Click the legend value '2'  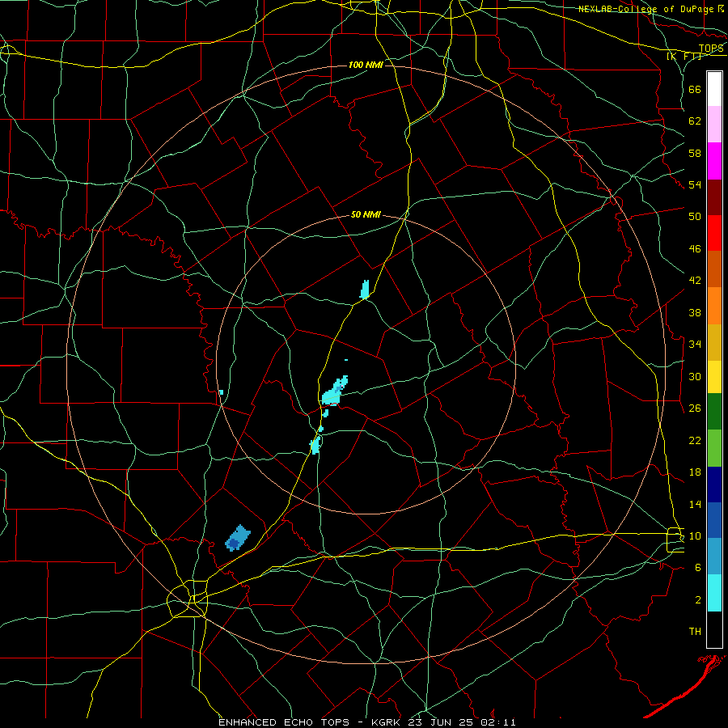(697, 600)
